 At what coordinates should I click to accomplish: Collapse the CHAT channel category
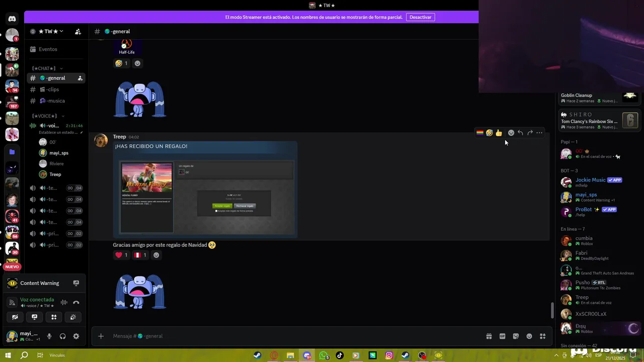(x=47, y=68)
